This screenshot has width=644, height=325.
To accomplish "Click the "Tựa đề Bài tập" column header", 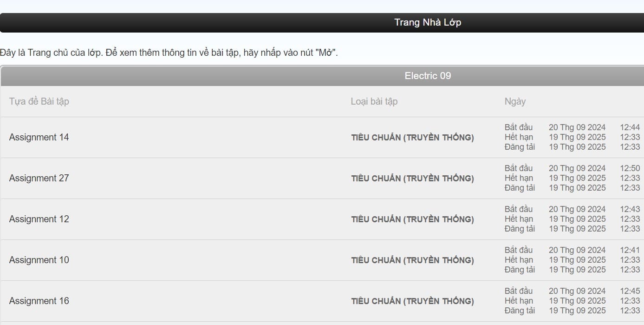I will [x=39, y=101].
